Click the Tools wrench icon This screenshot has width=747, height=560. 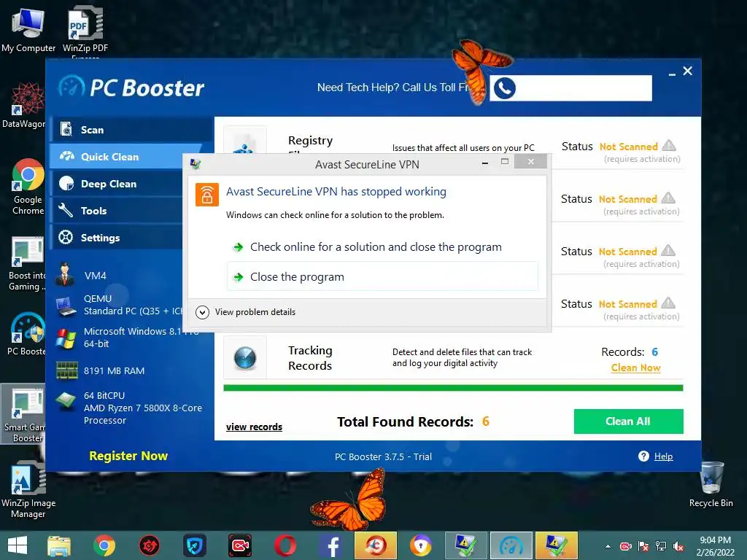pyautogui.click(x=66, y=211)
